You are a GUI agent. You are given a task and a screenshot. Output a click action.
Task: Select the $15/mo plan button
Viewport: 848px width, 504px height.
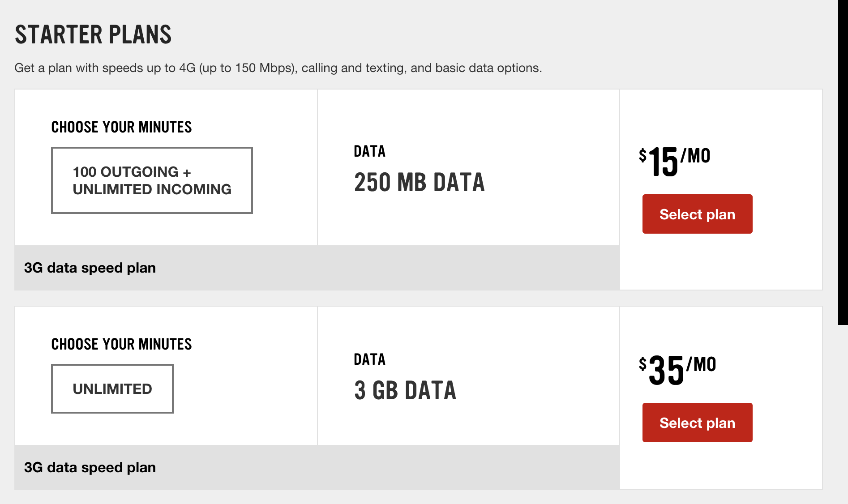point(697,214)
